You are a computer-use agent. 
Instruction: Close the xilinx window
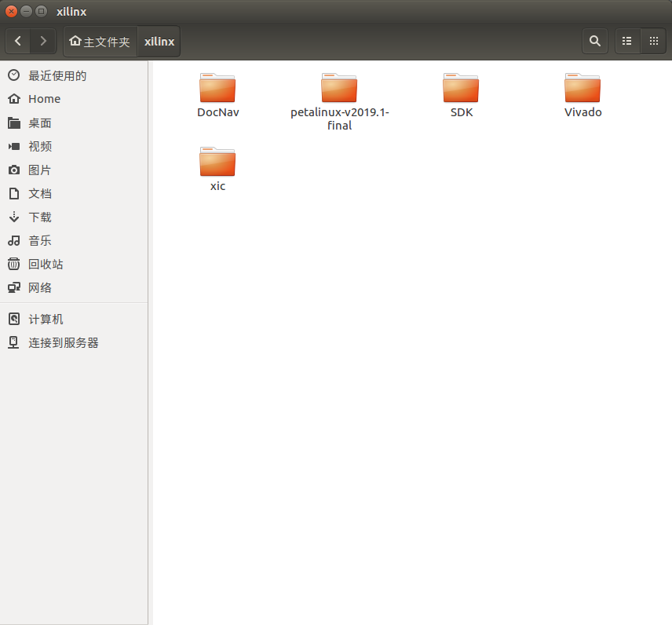[12, 12]
